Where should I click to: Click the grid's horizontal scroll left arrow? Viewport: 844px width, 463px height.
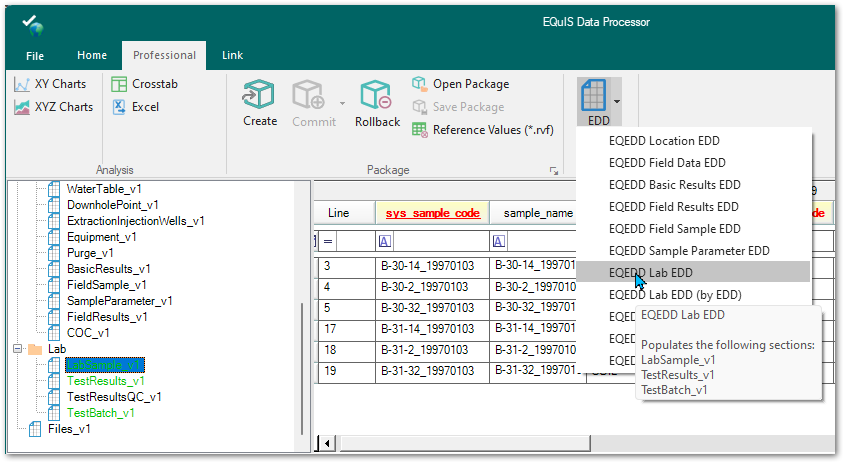pyautogui.click(x=327, y=444)
